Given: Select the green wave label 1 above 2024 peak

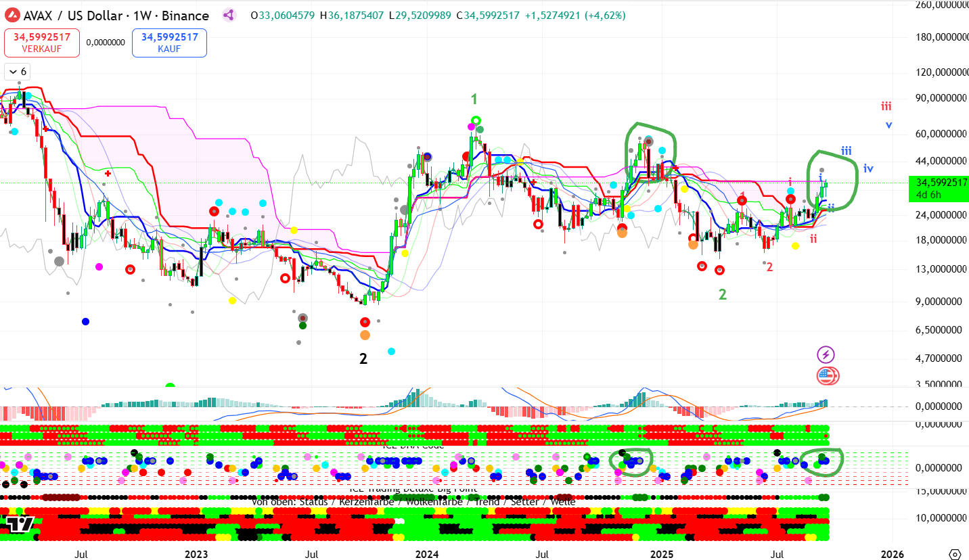Looking at the screenshot, I should [x=474, y=99].
